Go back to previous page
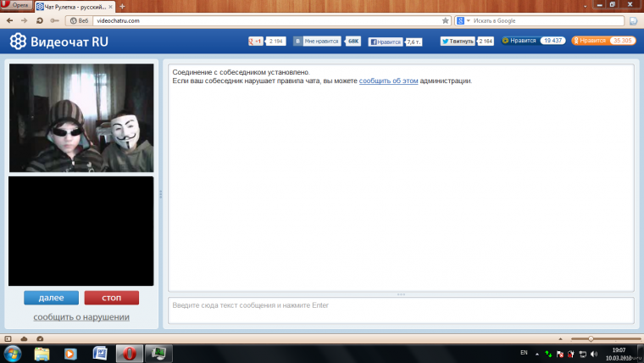 (x=10, y=20)
